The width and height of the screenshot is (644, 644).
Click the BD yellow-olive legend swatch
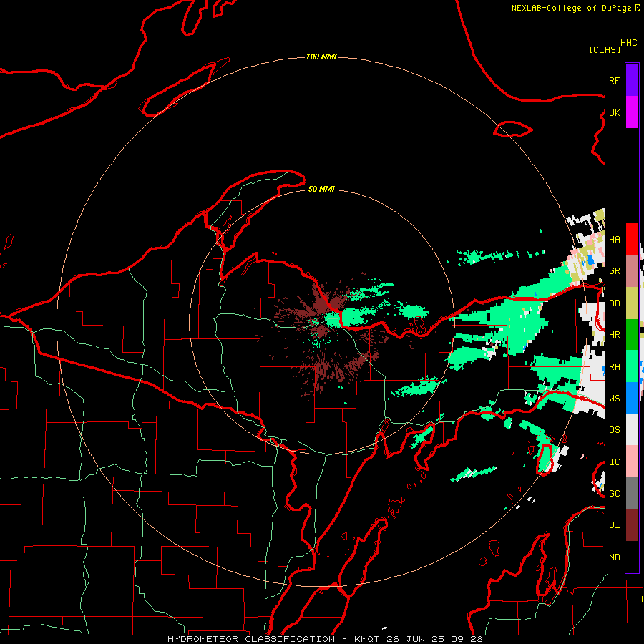pos(632,303)
